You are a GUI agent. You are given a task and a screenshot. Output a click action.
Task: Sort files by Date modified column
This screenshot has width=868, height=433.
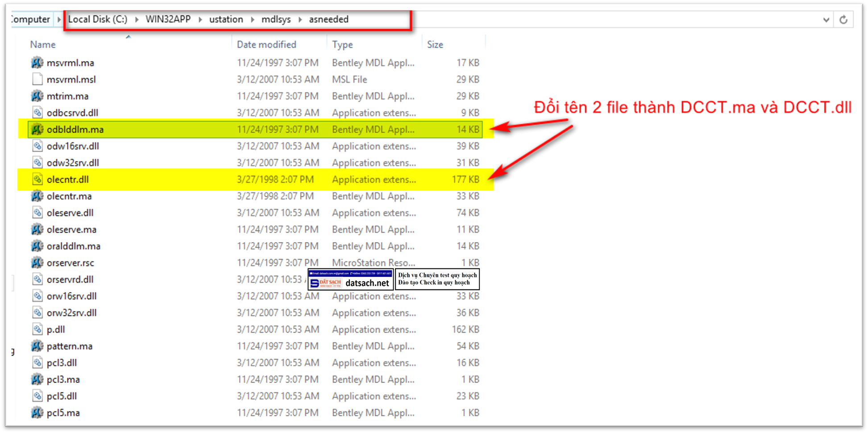[x=266, y=45]
